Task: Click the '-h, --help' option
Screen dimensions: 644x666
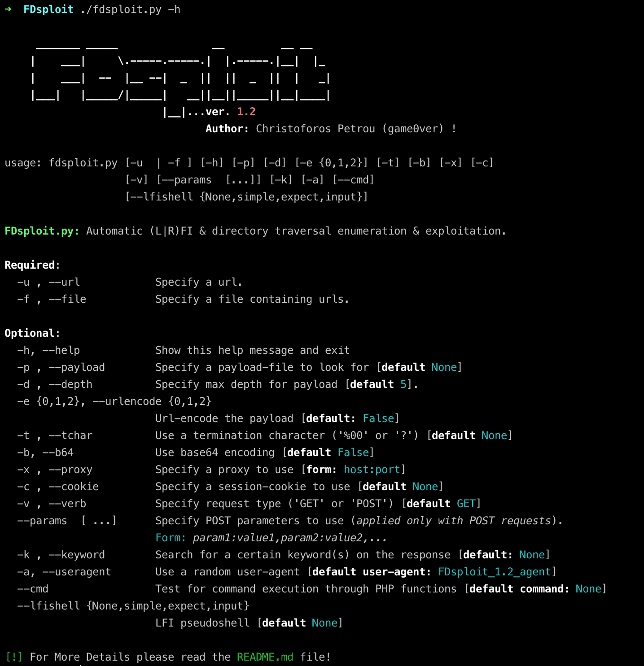Action: [x=48, y=350]
